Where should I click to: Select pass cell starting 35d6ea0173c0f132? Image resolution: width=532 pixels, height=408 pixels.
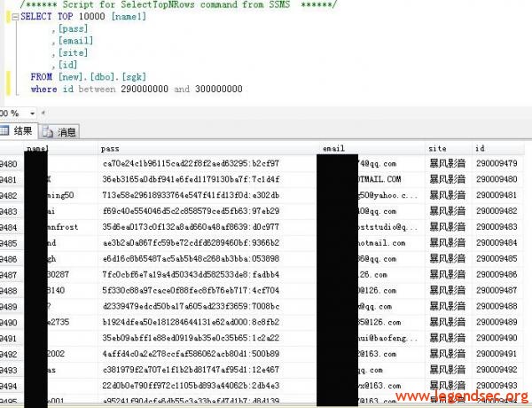[x=208, y=227]
